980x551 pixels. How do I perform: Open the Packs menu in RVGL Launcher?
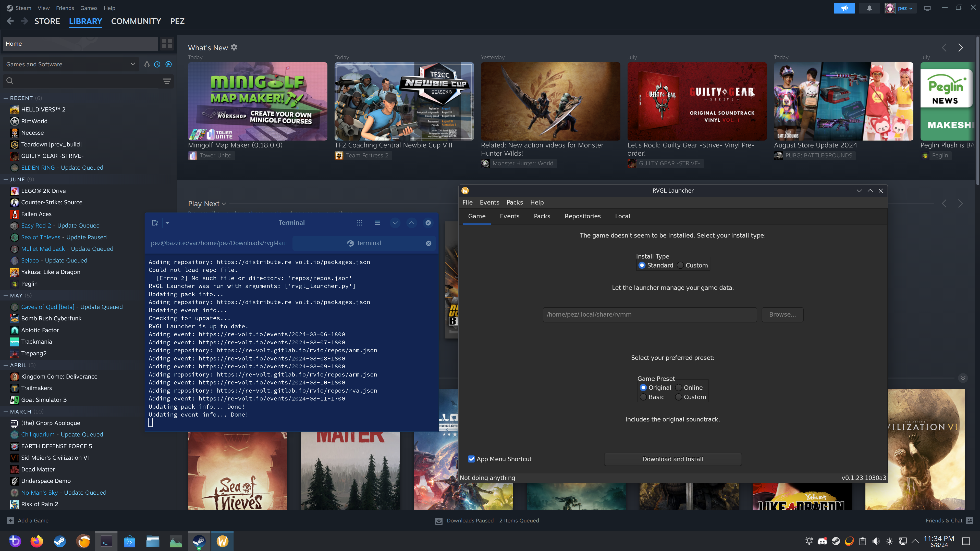point(514,202)
